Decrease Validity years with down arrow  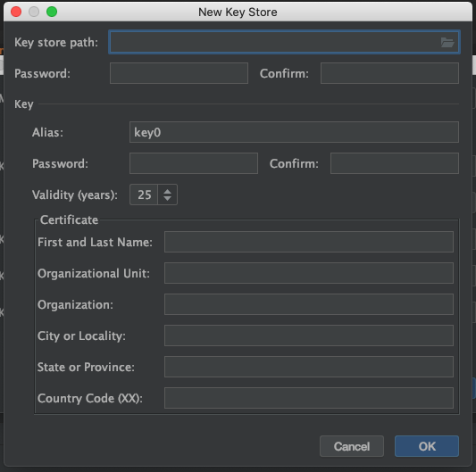point(167,198)
